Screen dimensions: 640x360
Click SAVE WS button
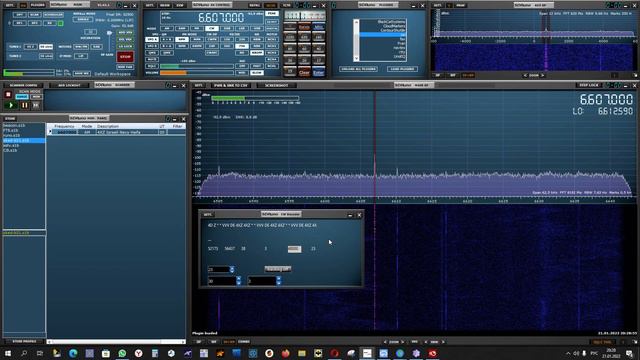(x=82, y=73)
